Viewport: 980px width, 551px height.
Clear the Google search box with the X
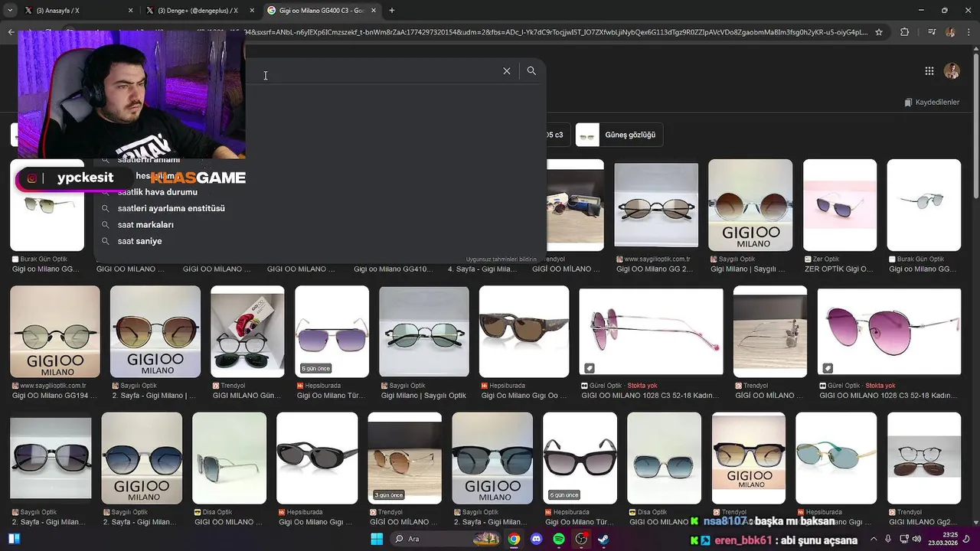tap(506, 70)
